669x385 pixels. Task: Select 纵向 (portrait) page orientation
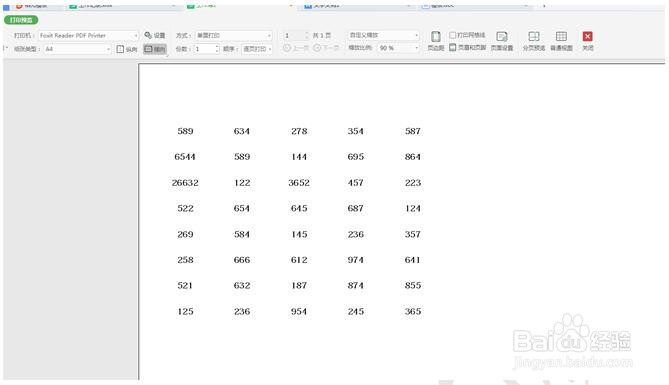[127, 49]
